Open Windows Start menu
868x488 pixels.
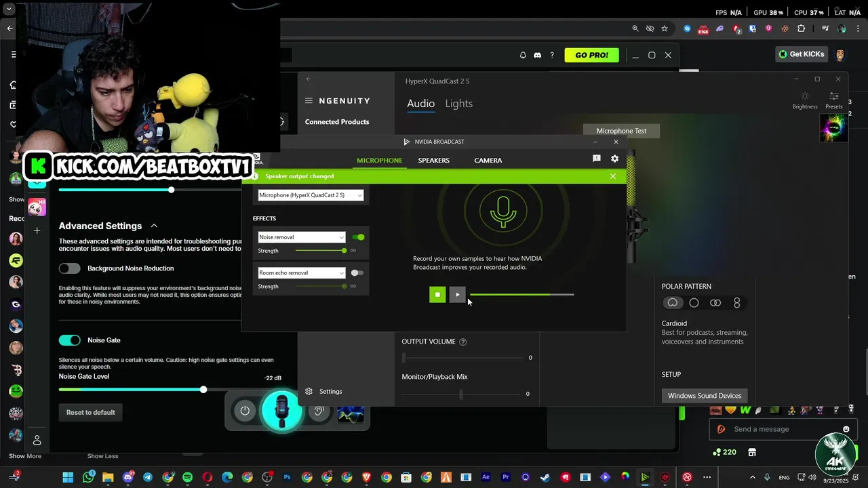coord(68,477)
